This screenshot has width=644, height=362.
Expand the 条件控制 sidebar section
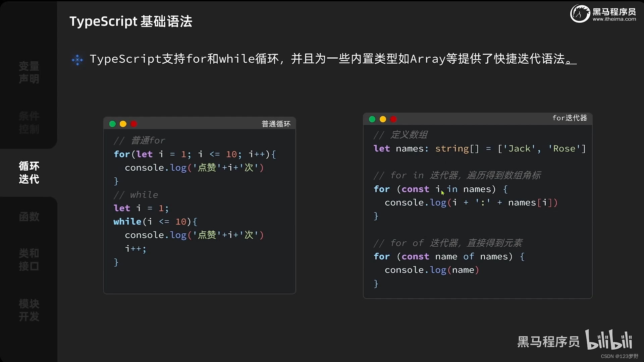click(x=29, y=123)
